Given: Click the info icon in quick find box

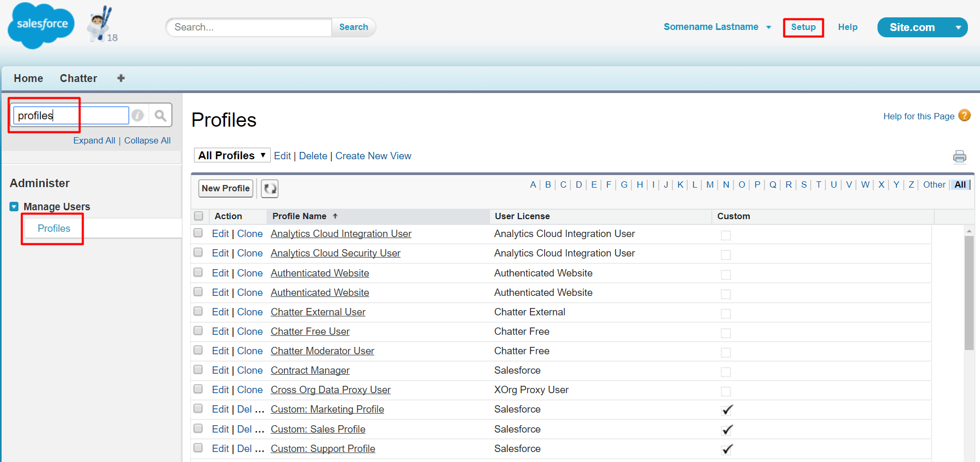Looking at the screenshot, I should 138,115.
